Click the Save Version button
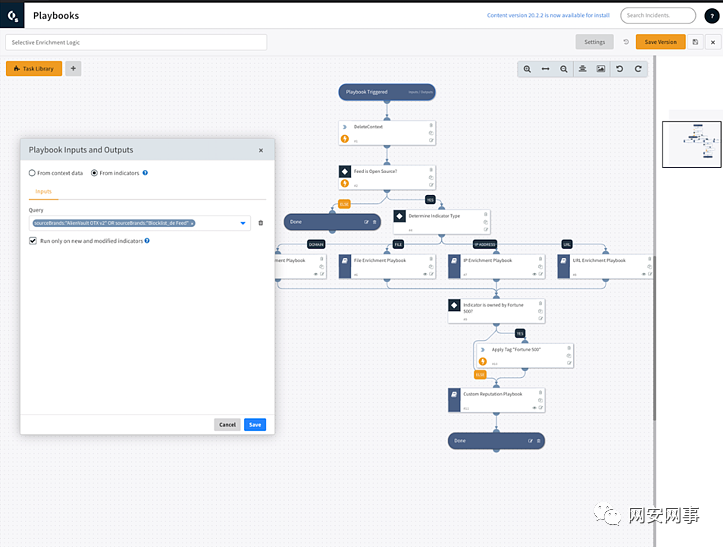 coord(660,42)
